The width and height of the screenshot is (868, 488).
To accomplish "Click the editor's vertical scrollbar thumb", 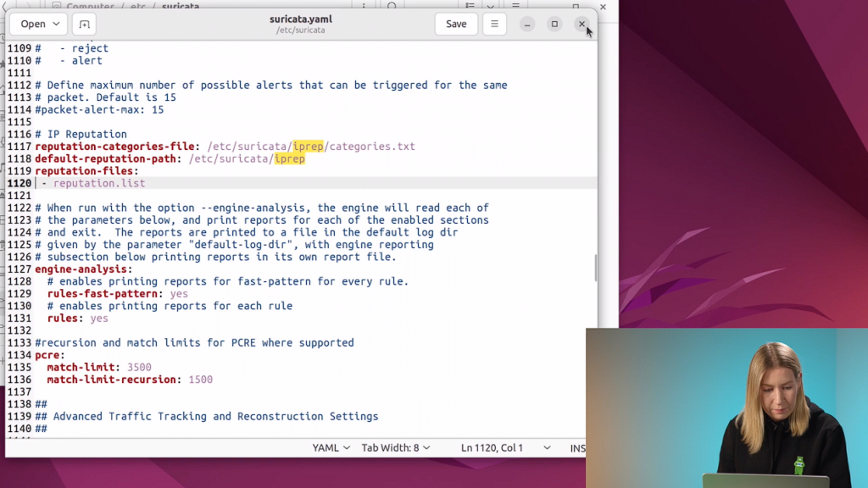I will [596, 268].
